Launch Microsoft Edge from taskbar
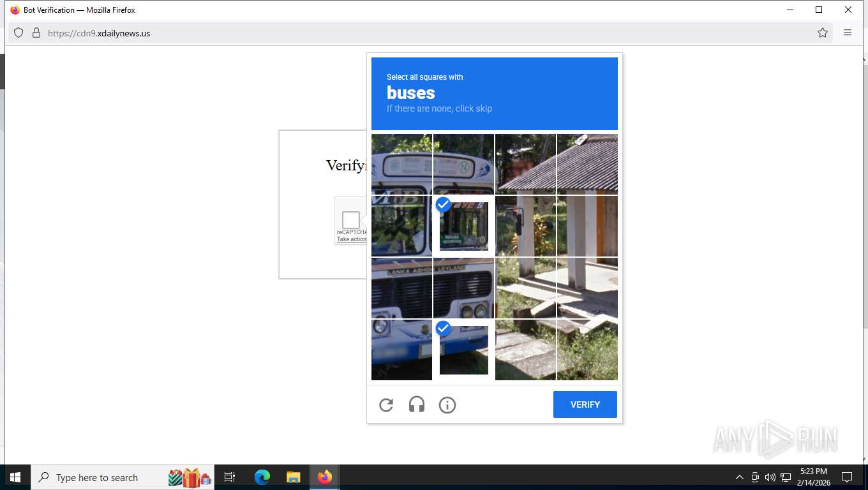Screen dimensions: 868x490 pyautogui.click(x=262, y=477)
